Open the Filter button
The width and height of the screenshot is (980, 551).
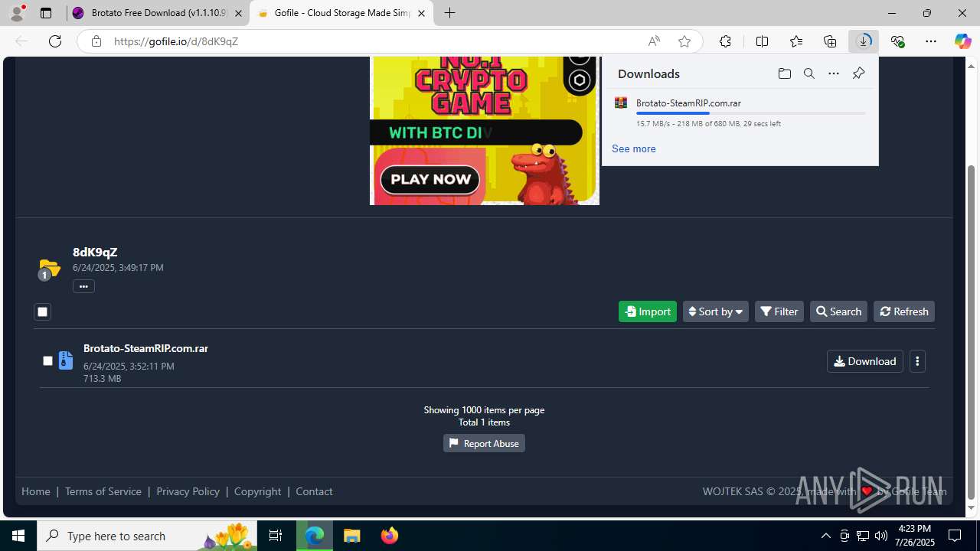tap(779, 311)
